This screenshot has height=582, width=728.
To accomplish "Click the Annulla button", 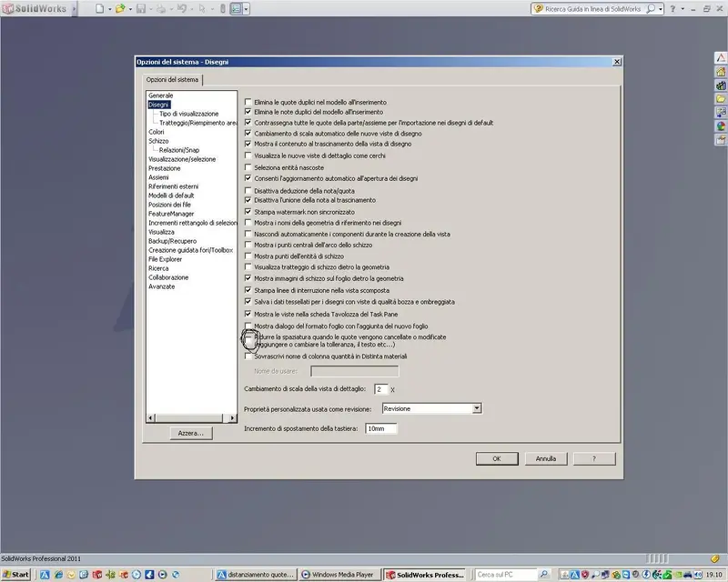I will (x=546, y=458).
